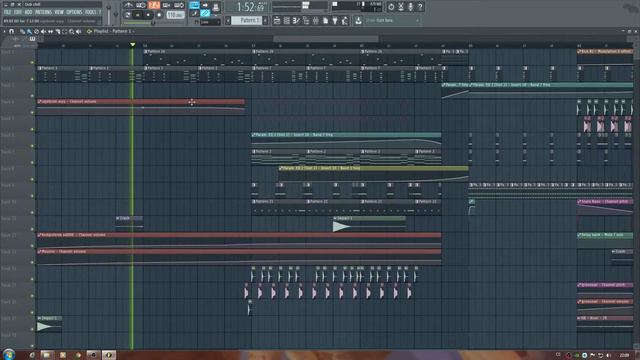Image resolution: width=640 pixels, height=360 pixels.
Task: Click the Play button in transport
Action: coord(138,15)
